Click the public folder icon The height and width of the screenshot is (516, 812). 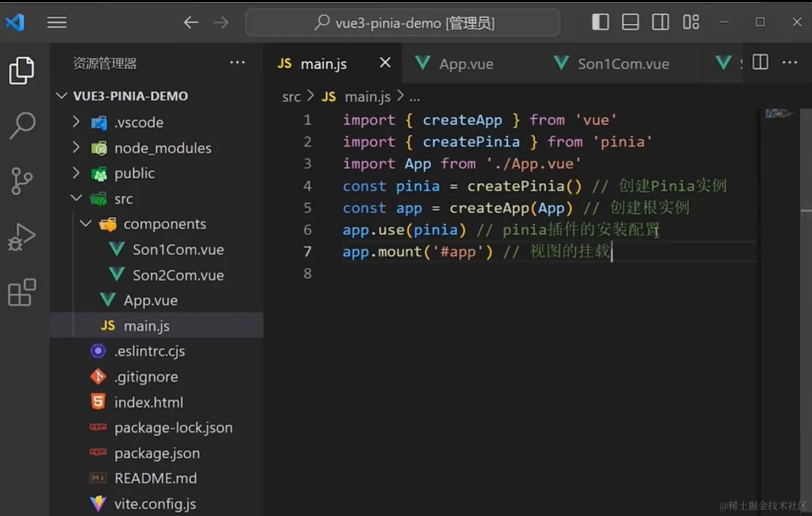click(99, 173)
